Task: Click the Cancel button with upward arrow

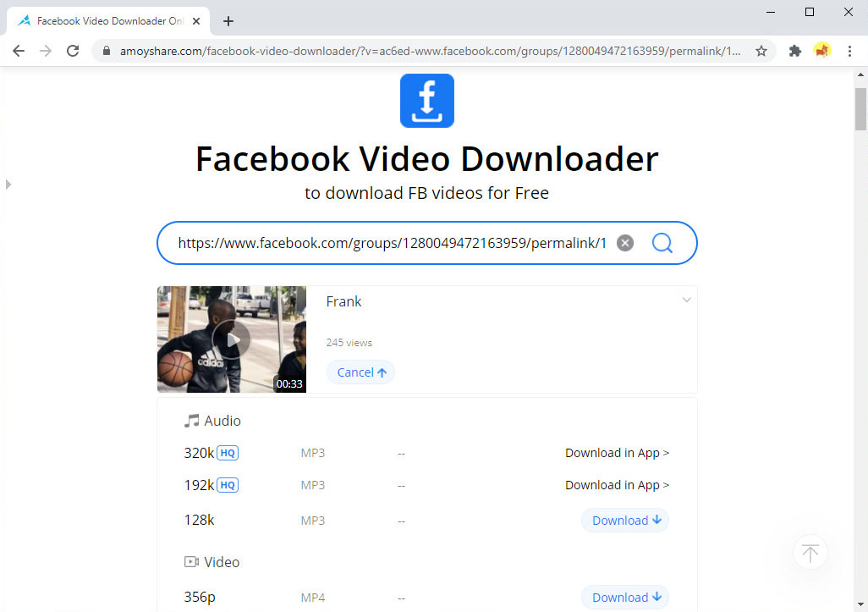Action: tap(360, 372)
